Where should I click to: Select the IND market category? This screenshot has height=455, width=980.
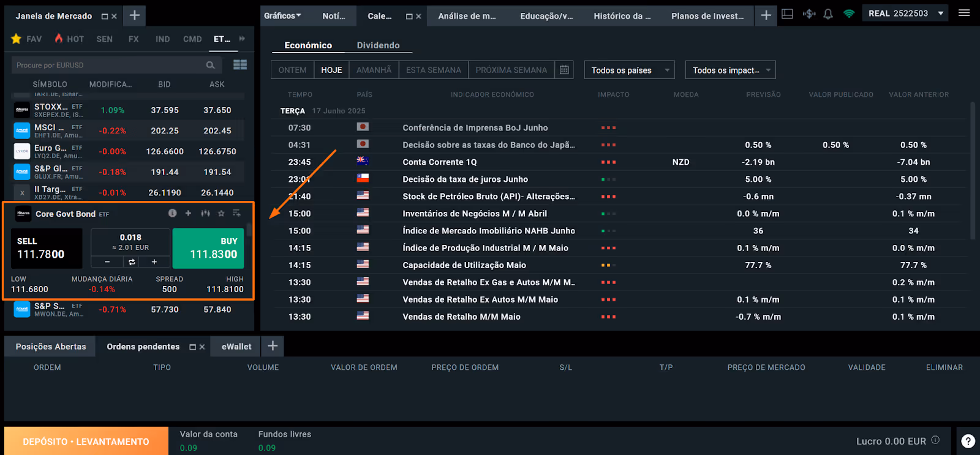tap(162, 39)
